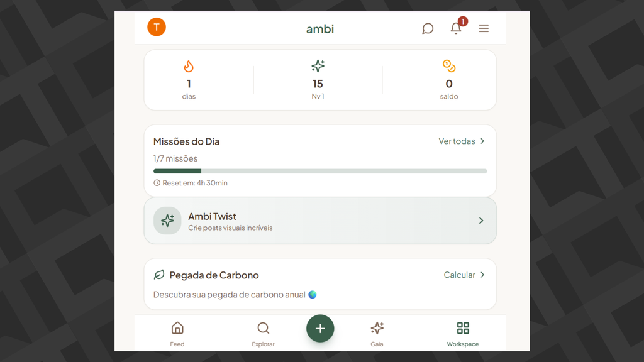644x362 pixels.
Task: Open Gaia from the bottom navigation
Action: tap(377, 332)
